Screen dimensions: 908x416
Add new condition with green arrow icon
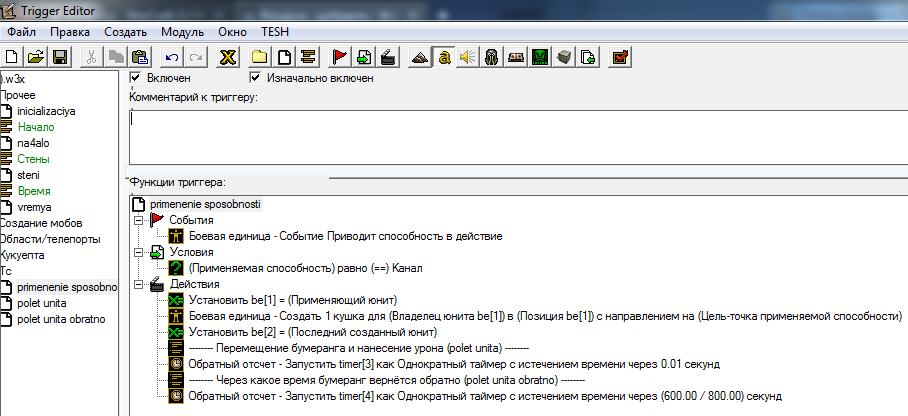pos(364,57)
